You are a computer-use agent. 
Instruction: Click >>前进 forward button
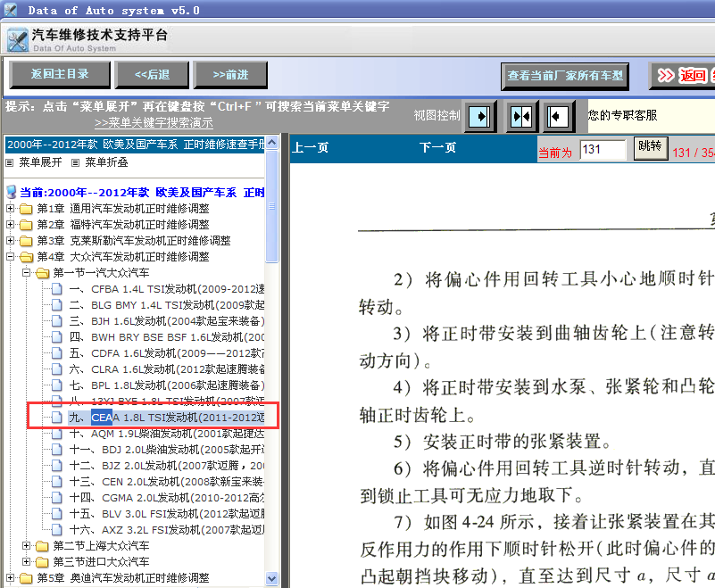pos(230,74)
